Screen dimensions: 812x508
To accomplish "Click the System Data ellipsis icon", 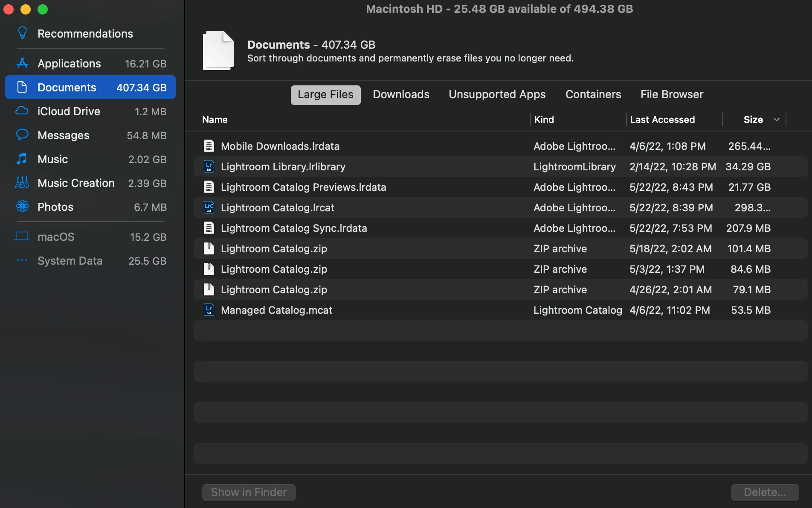I will pyautogui.click(x=22, y=260).
